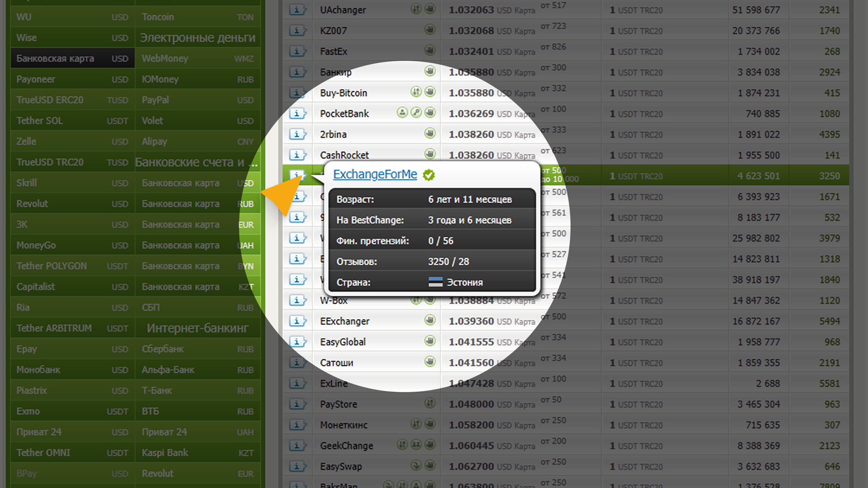Select Банковская карта USD in give column
Viewport: 868px width, 488px height.
click(x=72, y=58)
